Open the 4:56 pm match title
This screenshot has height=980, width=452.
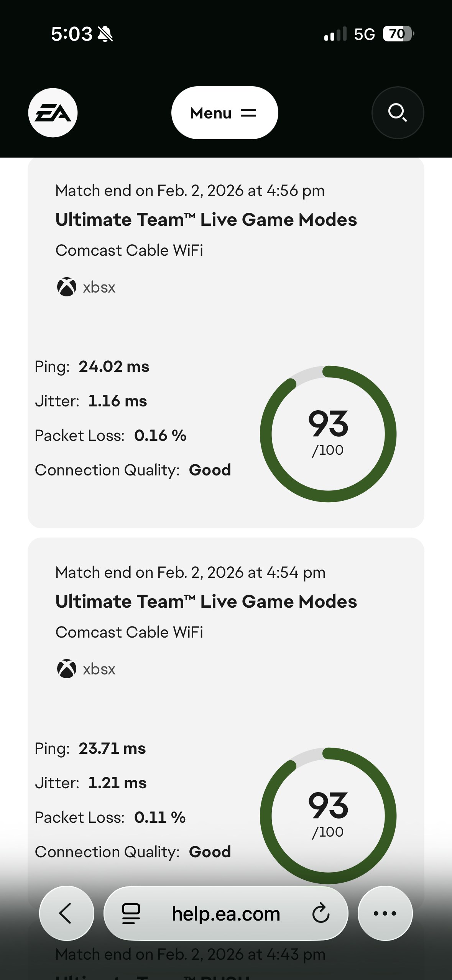coord(206,220)
